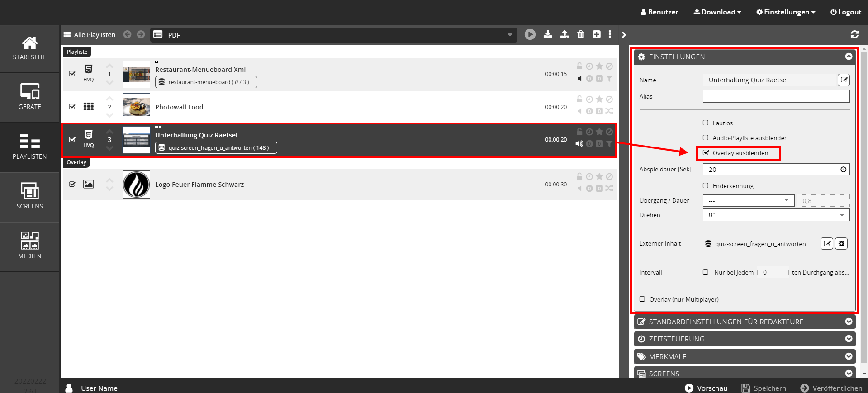Click the Veröffentlichen button
This screenshot has width=868, height=393.
point(831,388)
